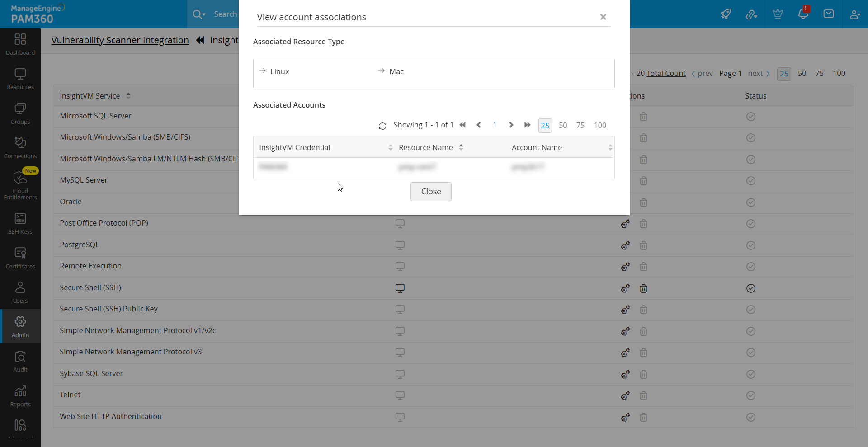This screenshot has width=868, height=447.
Task: Toggle the status check on Secure Shell (SSH)
Action: [x=750, y=288]
